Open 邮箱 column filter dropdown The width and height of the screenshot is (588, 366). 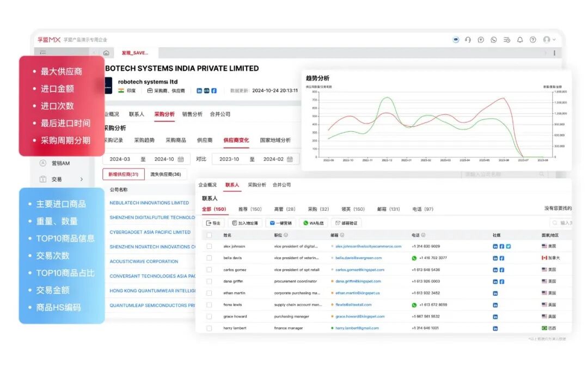[342, 235]
